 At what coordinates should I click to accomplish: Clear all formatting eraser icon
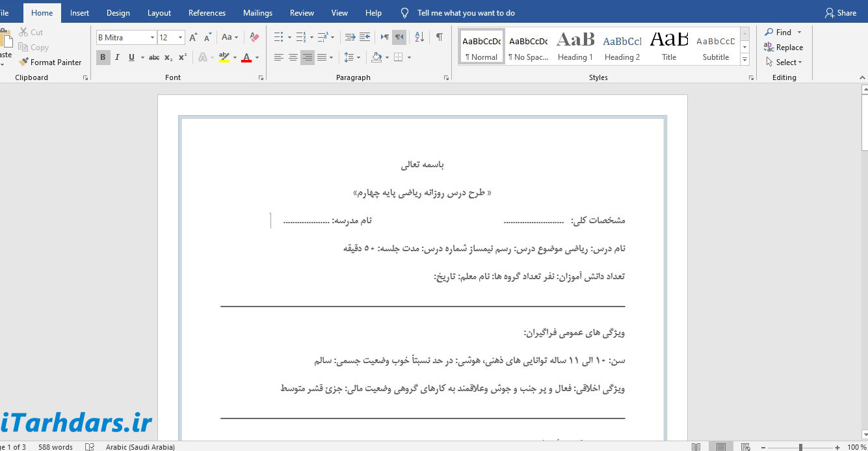coord(254,38)
